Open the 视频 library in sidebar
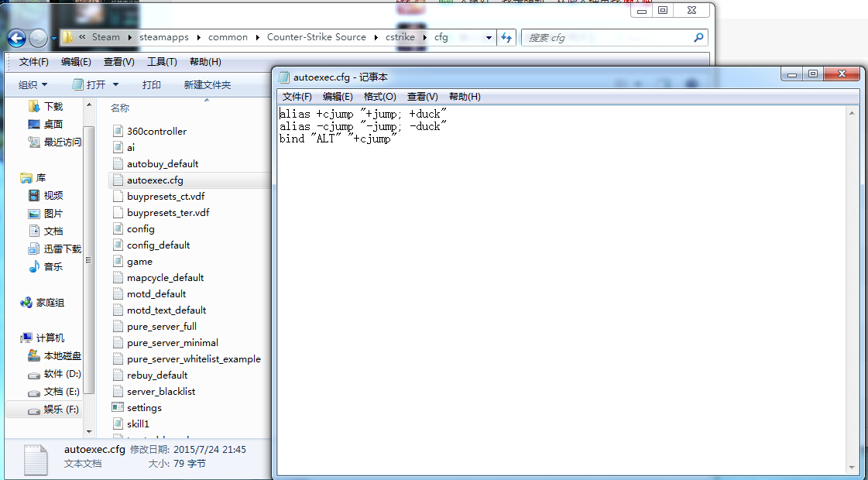Image resolution: width=868 pixels, height=480 pixels. (x=53, y=196)
